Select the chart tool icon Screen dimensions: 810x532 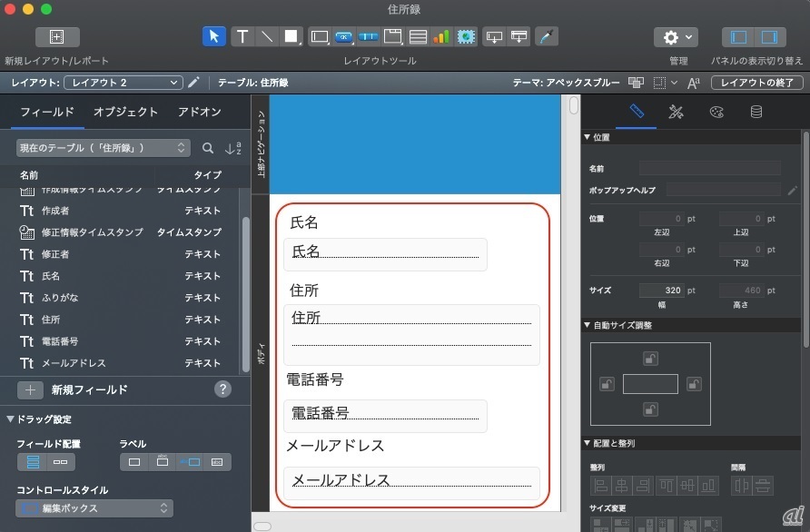[x=441, y=37]
